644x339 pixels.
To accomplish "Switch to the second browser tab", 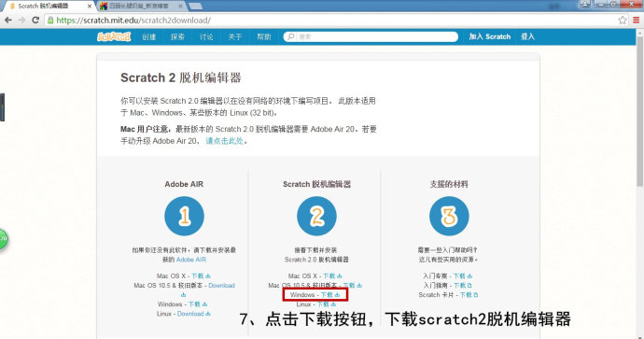I will click(x=141, y=7).
